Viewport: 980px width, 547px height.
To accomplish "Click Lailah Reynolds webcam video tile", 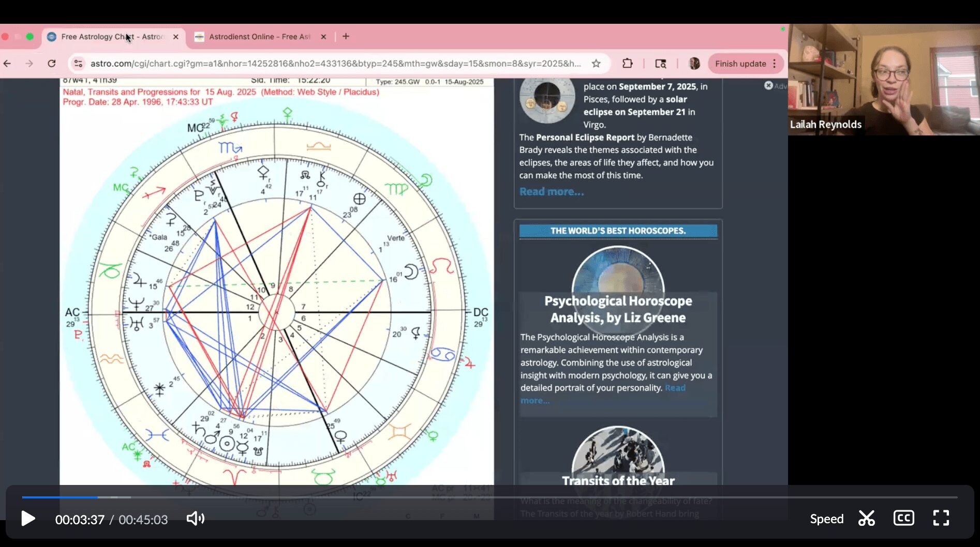I will tap(884, 80).
